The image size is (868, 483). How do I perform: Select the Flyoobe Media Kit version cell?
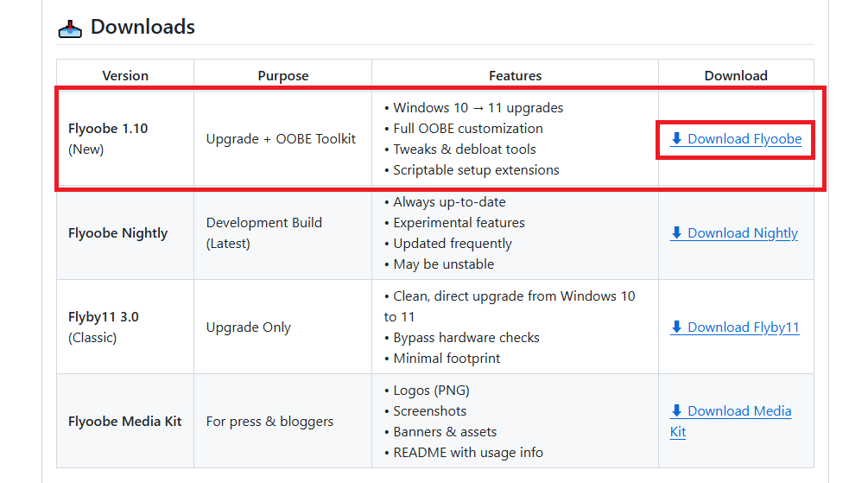click(x=125, y=422)
